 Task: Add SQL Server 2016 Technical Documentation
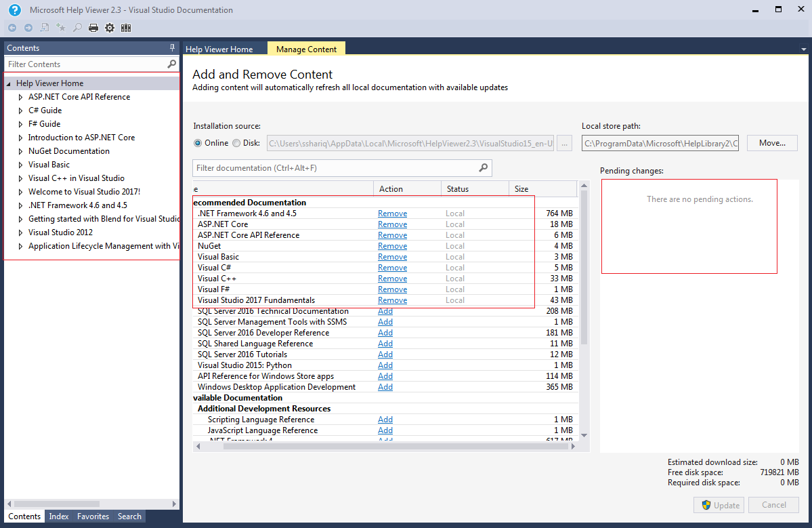pos(385,311)
